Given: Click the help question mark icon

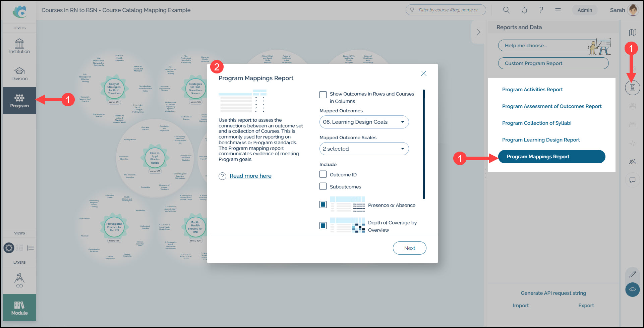Looking at the screenshot, I should (541, 10).
